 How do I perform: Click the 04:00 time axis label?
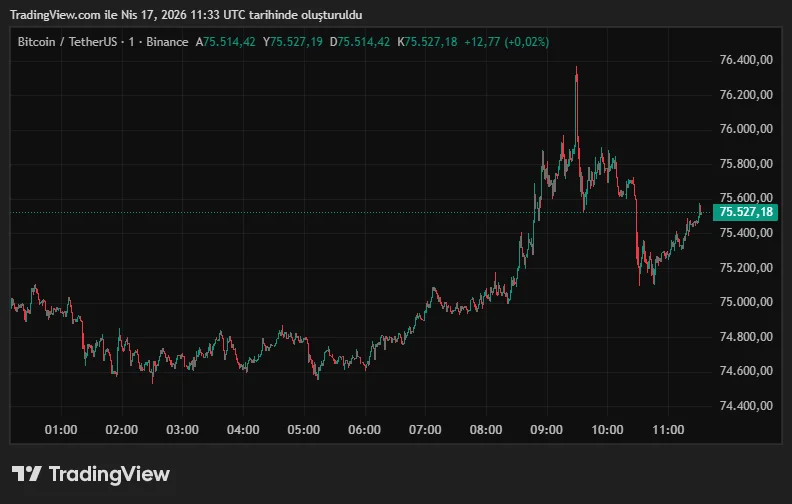tap(243, 430)
